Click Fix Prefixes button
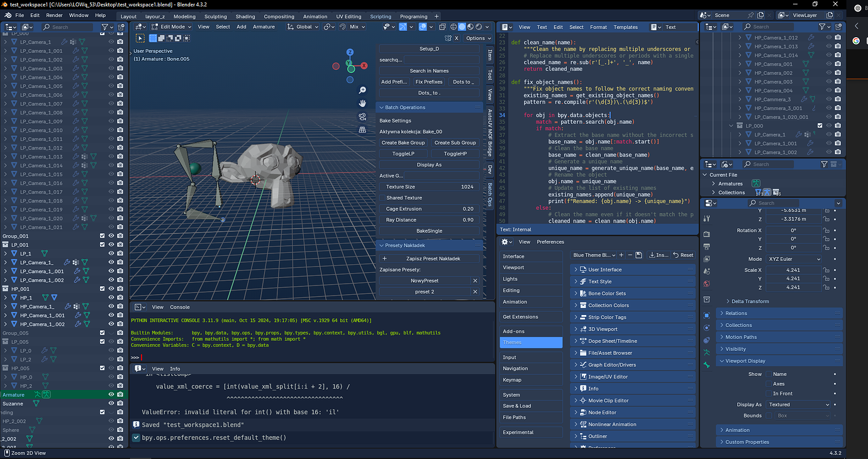This screenshot has width=868, height=459. point(429,82)
